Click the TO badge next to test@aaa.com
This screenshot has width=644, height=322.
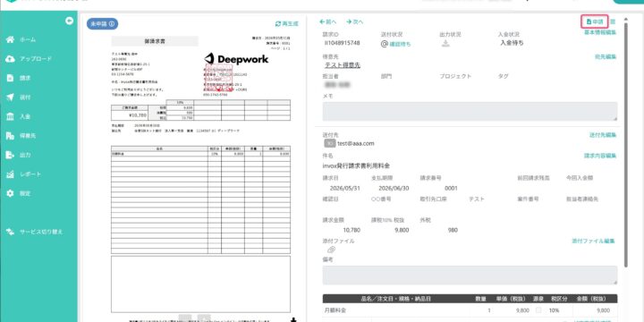pyautogui.click(x=330, y=143)
